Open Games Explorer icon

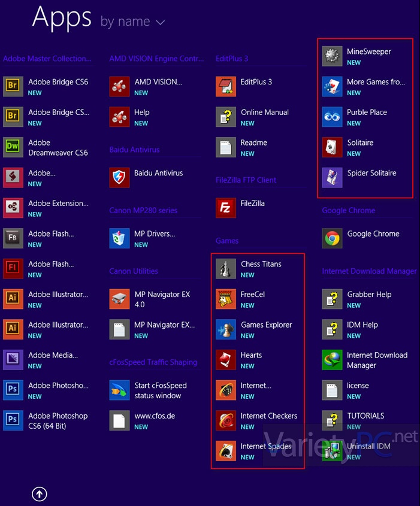click(x=226, y=329)
